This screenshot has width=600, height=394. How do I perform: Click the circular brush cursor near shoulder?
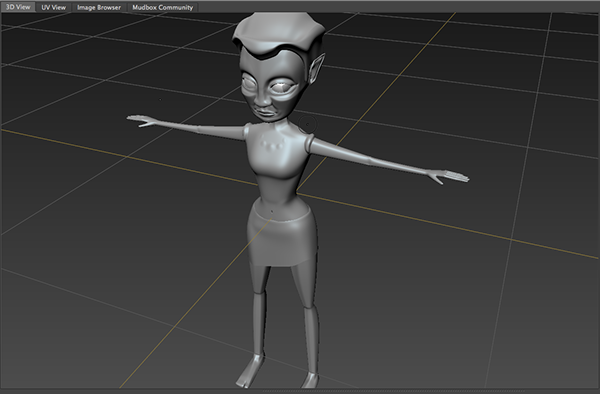(307, 124)
